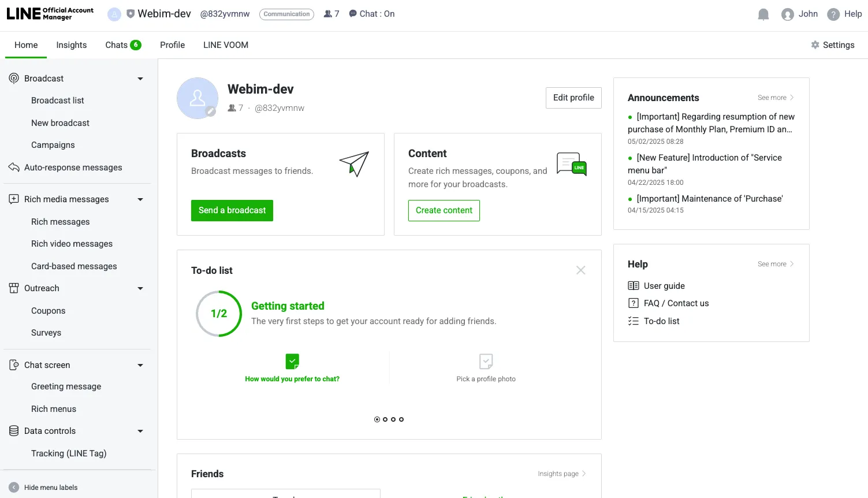
Task: Open the Monthly Plan resumption announcement
Action: coord(711,123)
